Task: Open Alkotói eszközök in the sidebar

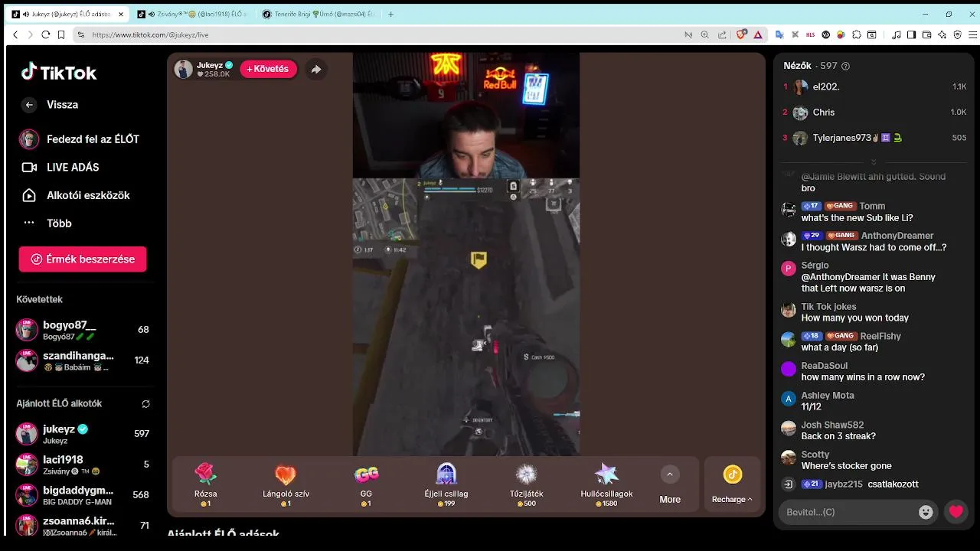Action: tap(76, 195)
